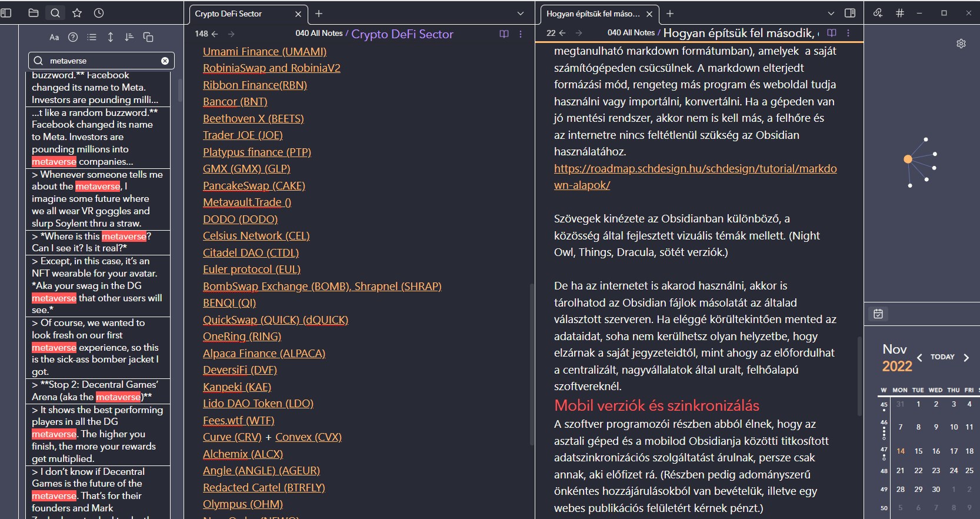Viewport: 980px width, 519px height.
Task: Close the Crypto DeFi Sector tab
Action: point(298,14)
